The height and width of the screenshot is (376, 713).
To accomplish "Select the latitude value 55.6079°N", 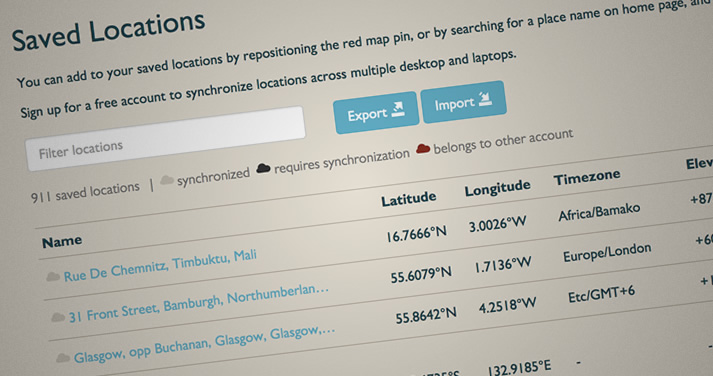I will point(421,275).
